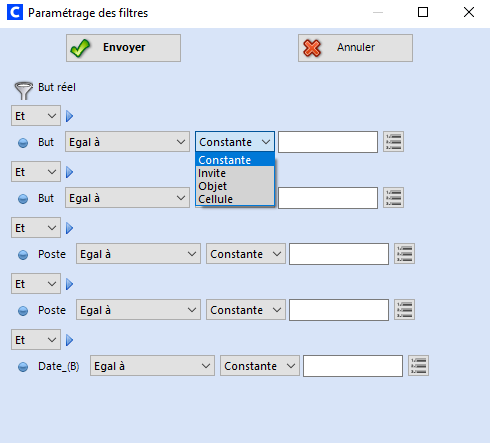Click the blue circle of first But row

tap(23, 143)
